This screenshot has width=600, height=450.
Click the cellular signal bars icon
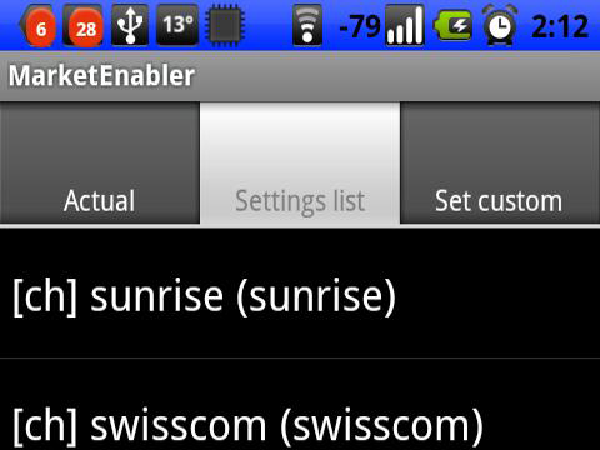[405, 26]
